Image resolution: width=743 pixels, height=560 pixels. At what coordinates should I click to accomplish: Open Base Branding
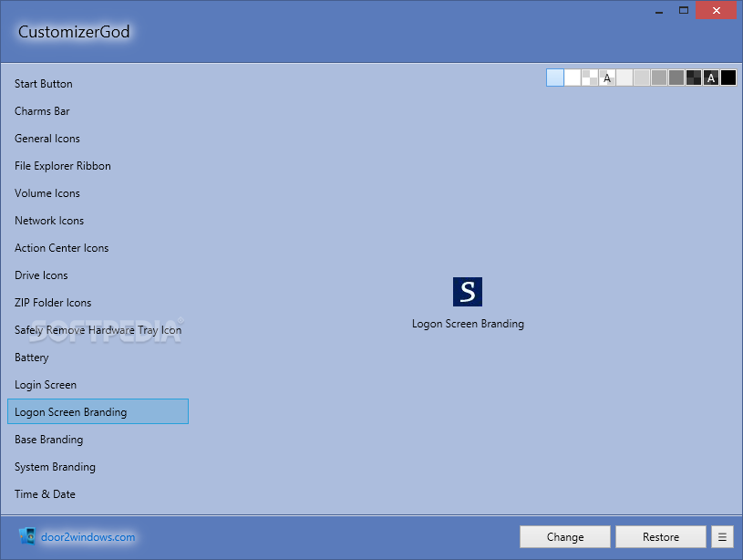98,439
